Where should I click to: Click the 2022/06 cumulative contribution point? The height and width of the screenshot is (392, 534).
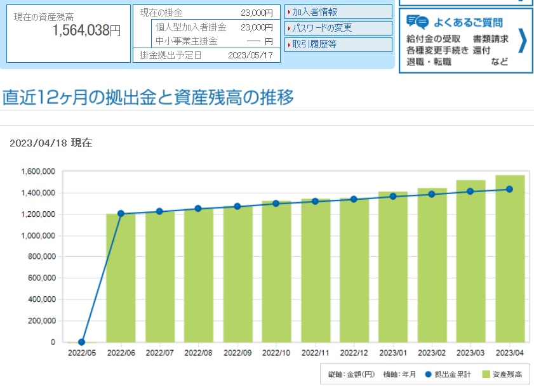point(121,213)
